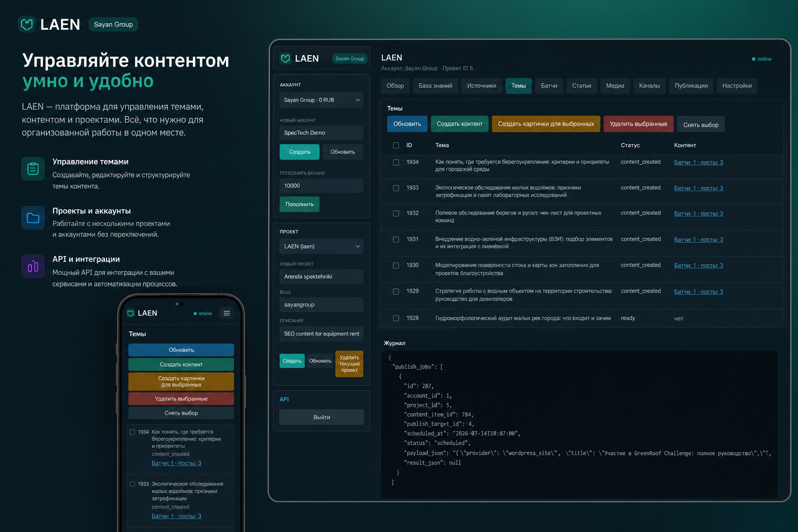Tick topic 1933 checkbox on the phone
Screen dimensions: 798x532
[132, 484]
